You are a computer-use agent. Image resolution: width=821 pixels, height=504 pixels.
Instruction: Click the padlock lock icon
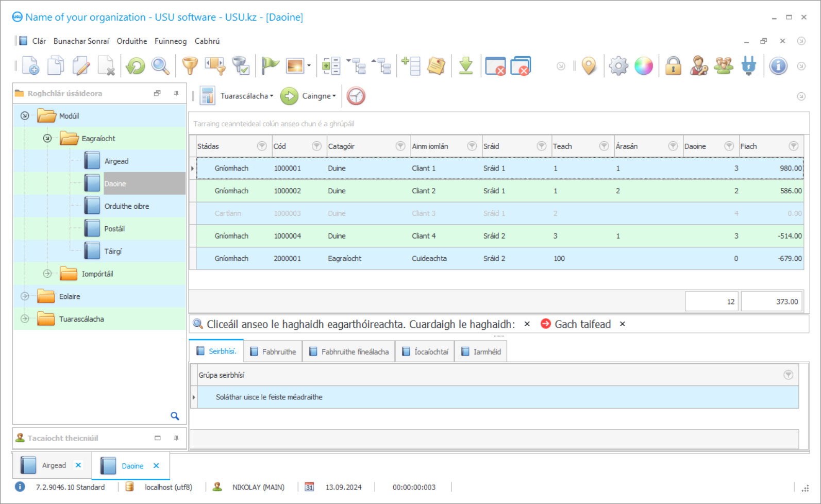pyautogui.click(x=673, y=66)
